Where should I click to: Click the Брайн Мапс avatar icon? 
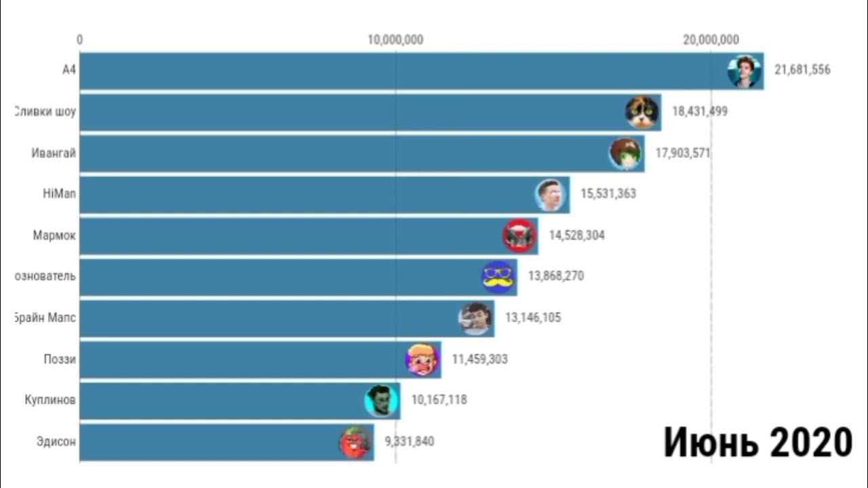click(x=475, y=318)
